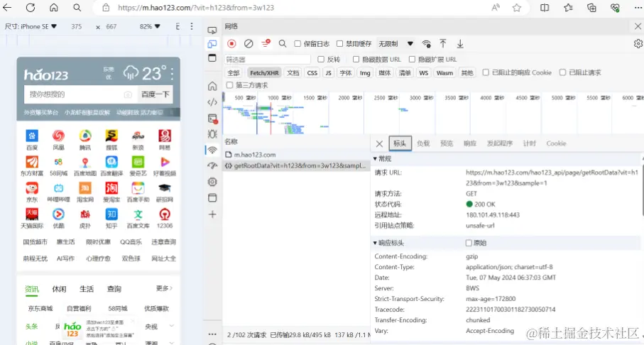Import HAR file with upload arrow

coord(443,43)
